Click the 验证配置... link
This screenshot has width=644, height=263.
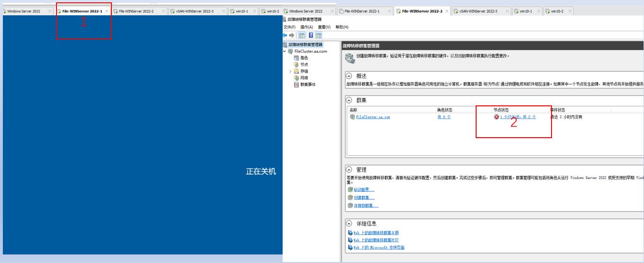[364, 189]
